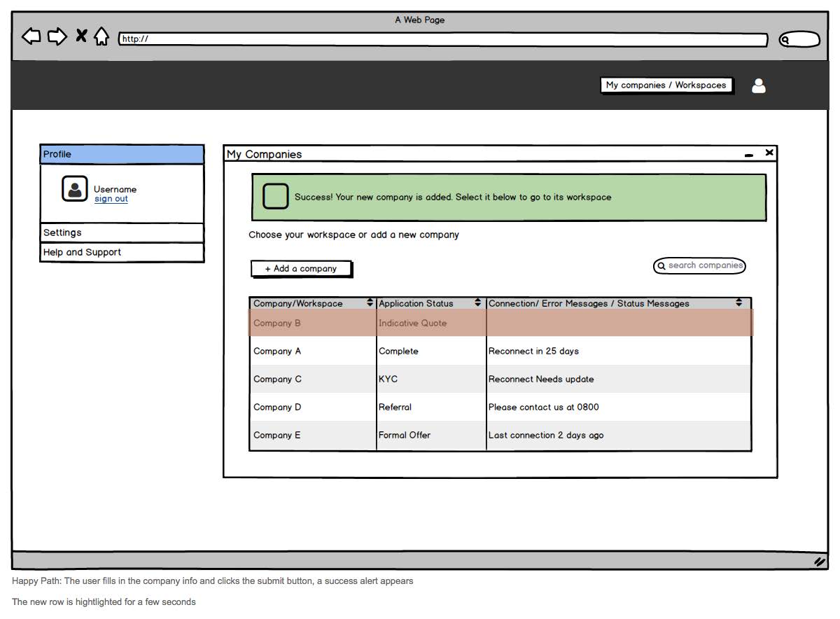The width and height of the screenshot is (840, 619).
Task: Click the browser URL address bar
Action: click(x=442, y=39)
